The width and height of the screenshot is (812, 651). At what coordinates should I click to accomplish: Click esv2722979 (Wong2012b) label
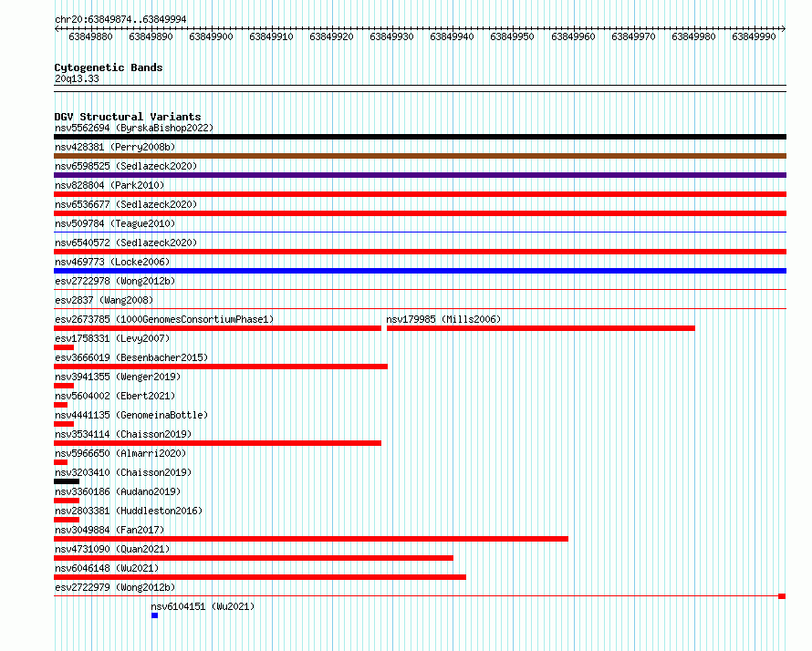point(115,587)
